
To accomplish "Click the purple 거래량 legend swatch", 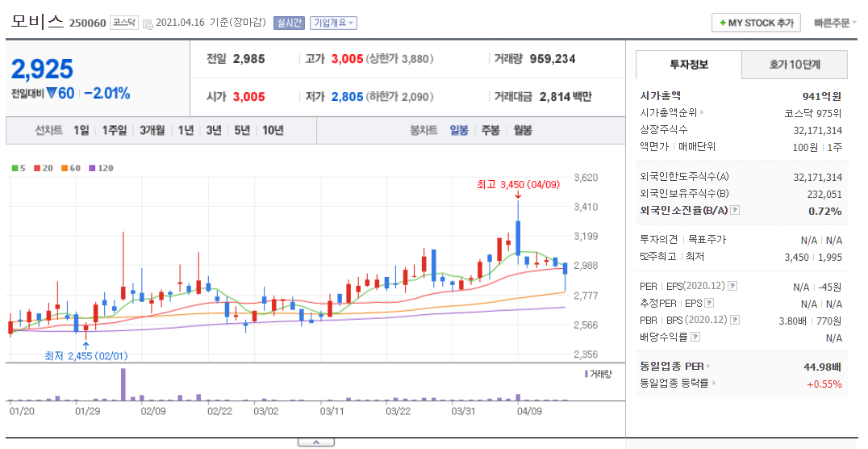I will (586, 374).
